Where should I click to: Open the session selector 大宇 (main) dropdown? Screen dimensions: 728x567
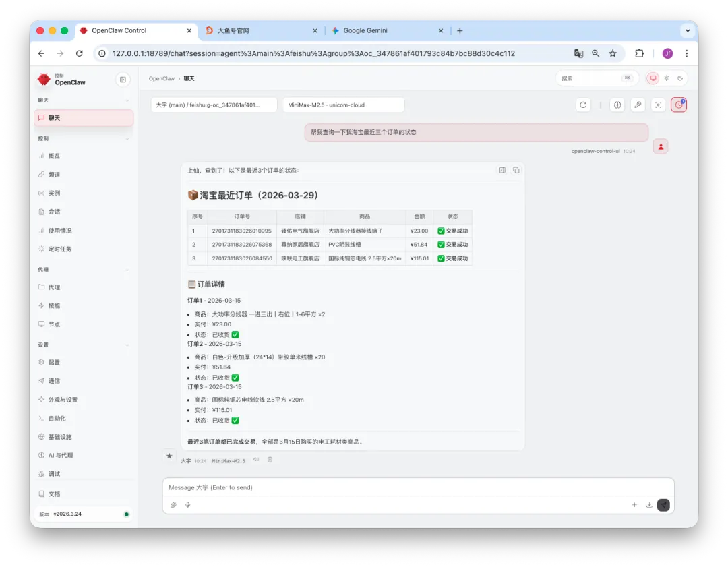click(x=214, y=105)
